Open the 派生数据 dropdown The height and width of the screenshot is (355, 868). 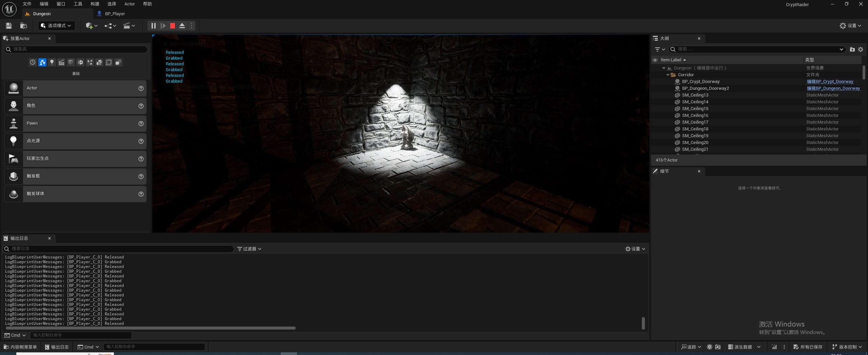pos(744,347)
